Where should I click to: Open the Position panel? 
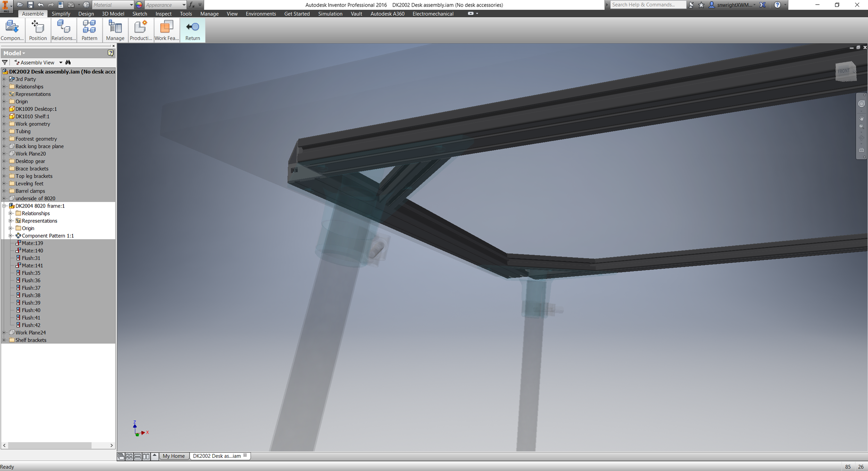click(38, 30)
